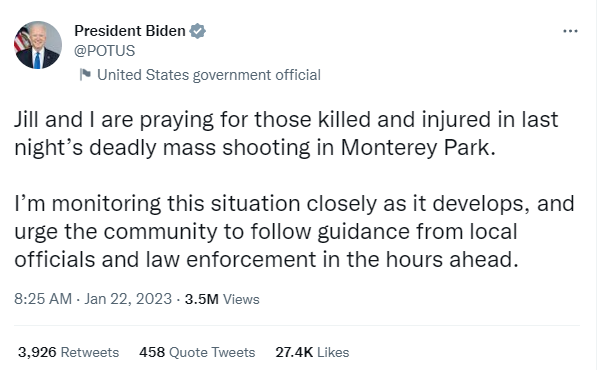Visit the @POTUS handle link
This screenshot has height=370, width=597.
point(104,51)
